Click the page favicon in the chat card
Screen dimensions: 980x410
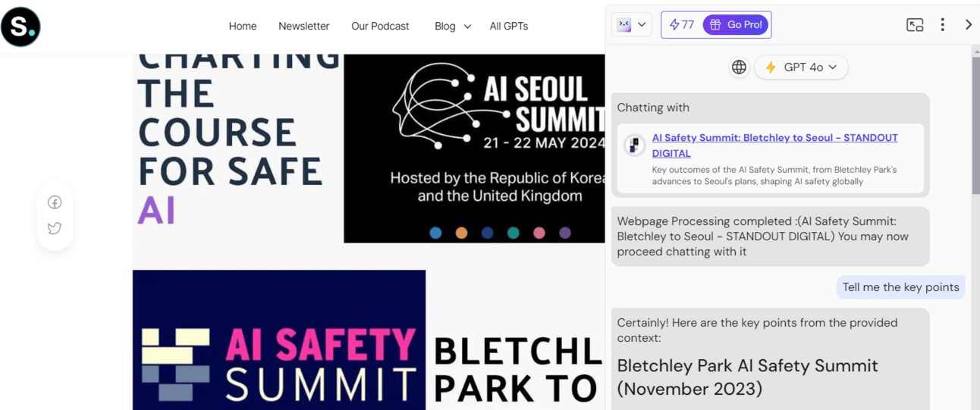tap(634, 145)
